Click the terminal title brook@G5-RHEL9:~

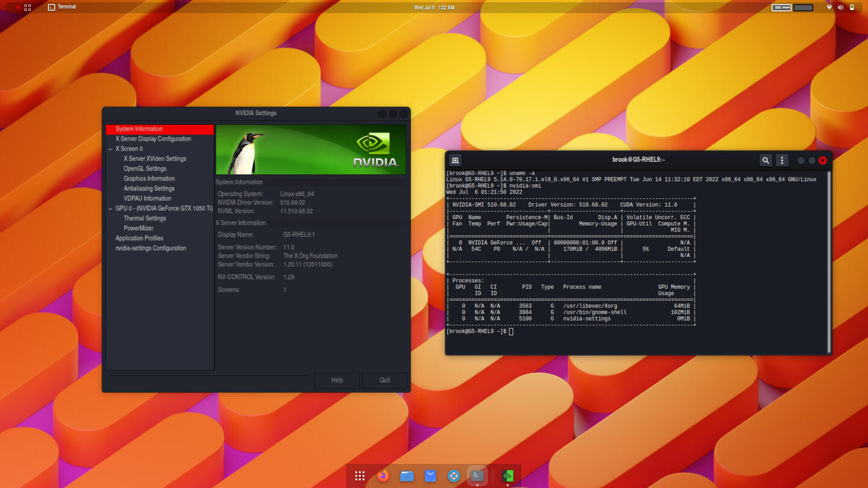pos(638,160)
